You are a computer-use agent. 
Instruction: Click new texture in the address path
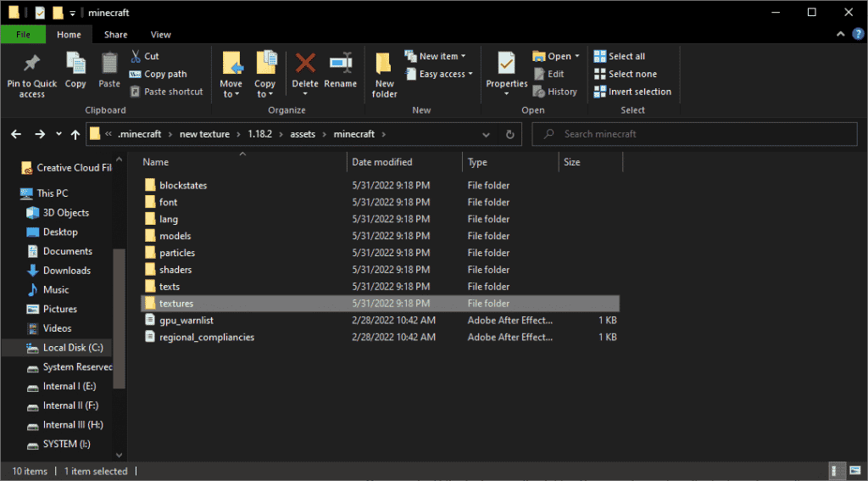204,134
